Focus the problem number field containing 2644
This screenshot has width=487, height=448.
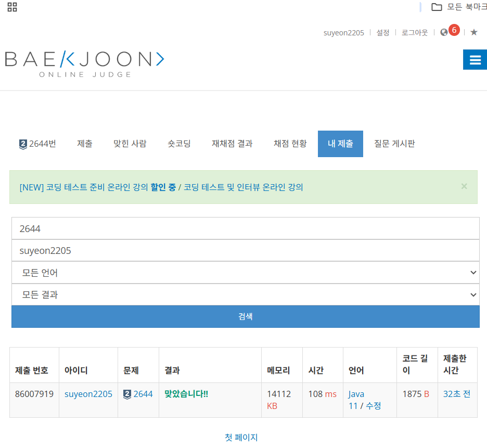point(246,228)
